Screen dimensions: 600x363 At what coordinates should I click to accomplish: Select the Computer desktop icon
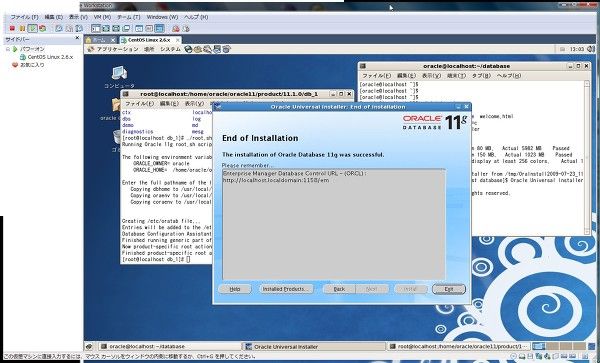tap(119, 77)
